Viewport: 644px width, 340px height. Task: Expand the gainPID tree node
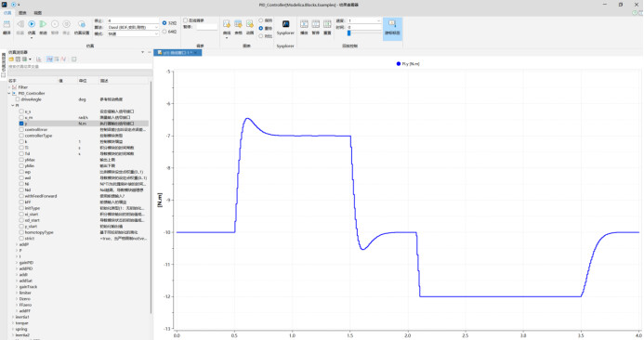point(17,262)
